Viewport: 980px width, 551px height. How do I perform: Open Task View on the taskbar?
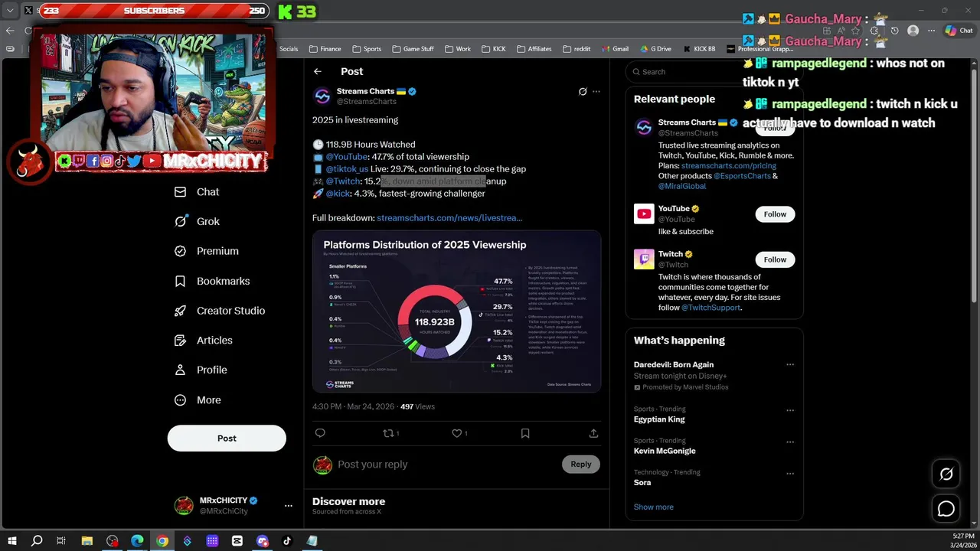[61, 541]
